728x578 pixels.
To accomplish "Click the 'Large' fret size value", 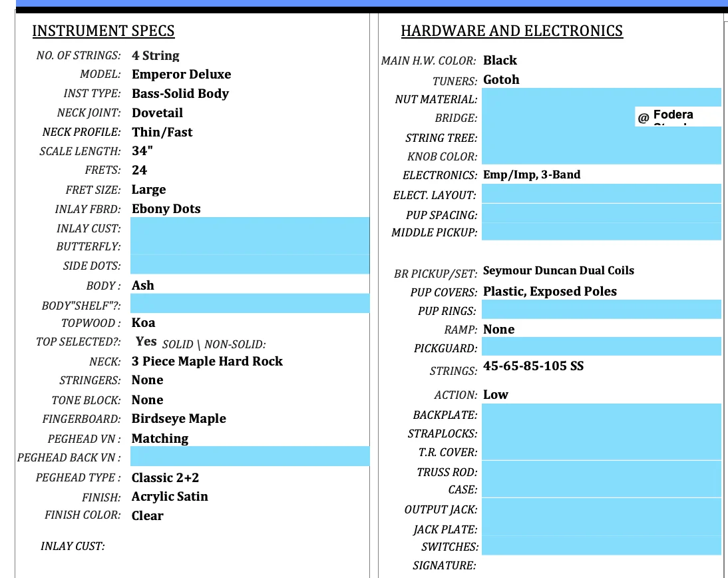I will tap(148, 190).
